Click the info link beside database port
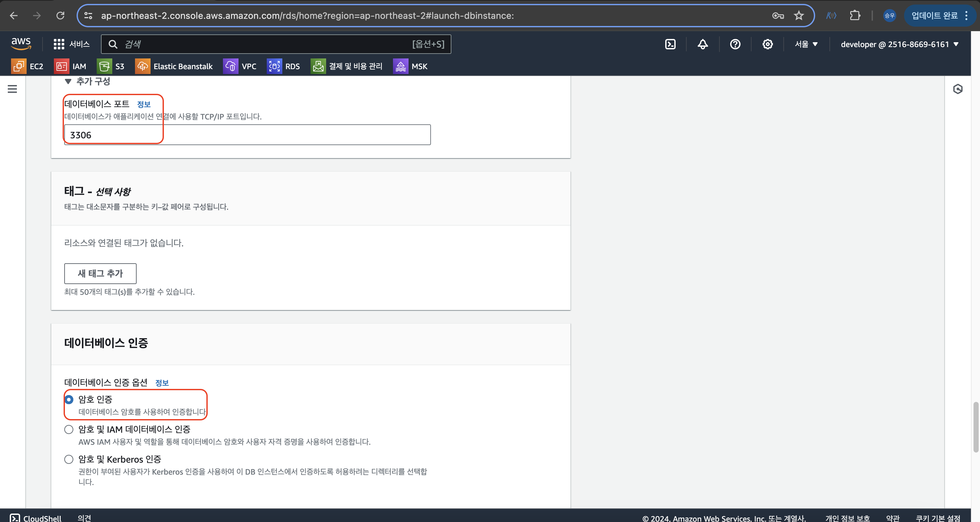980x522 pixels. point(143,104)
